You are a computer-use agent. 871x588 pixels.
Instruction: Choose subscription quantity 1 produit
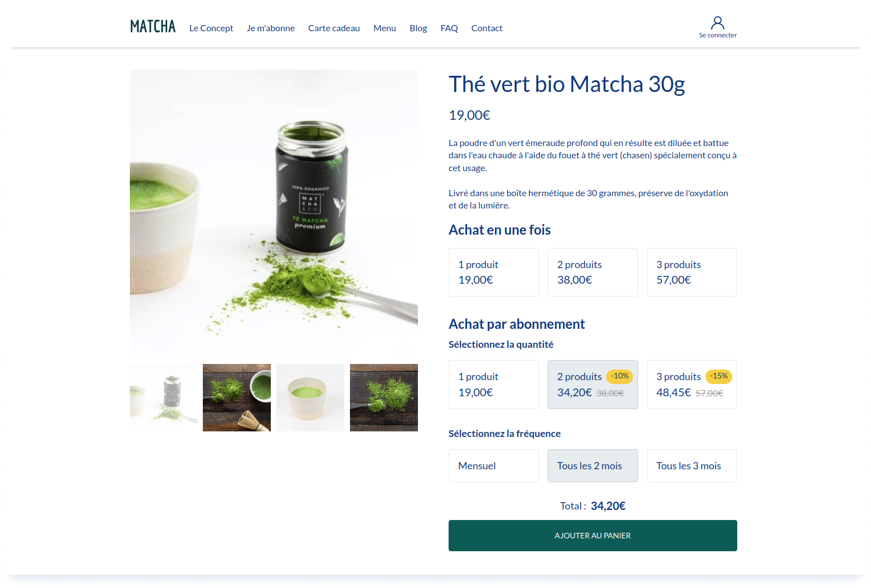click(494, 385)
